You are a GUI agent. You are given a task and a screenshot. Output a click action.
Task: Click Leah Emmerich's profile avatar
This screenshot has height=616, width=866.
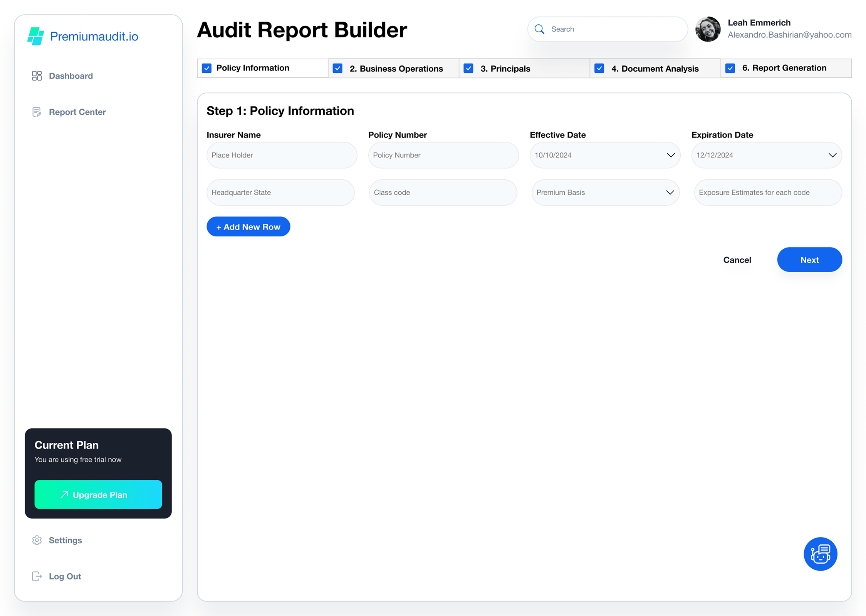pyautogui.click(x=708, y=29)
